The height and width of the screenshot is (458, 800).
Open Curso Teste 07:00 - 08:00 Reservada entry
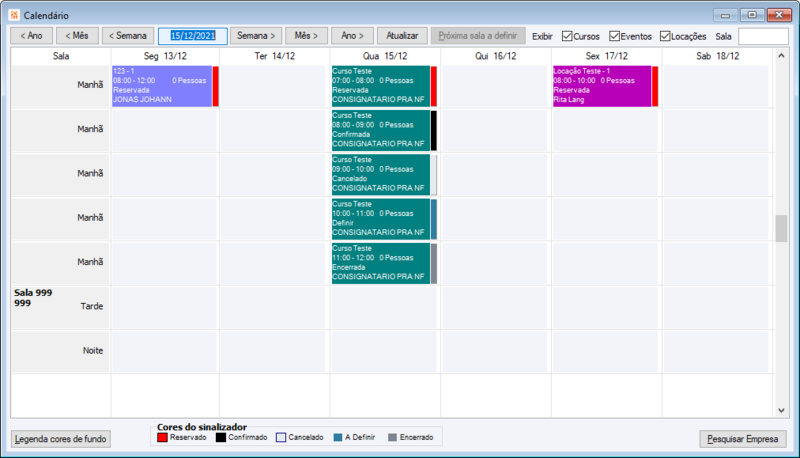[381, 86]
